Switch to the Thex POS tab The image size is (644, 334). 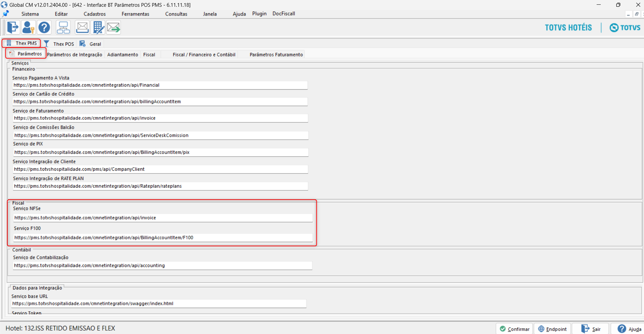tap(63, 44)
